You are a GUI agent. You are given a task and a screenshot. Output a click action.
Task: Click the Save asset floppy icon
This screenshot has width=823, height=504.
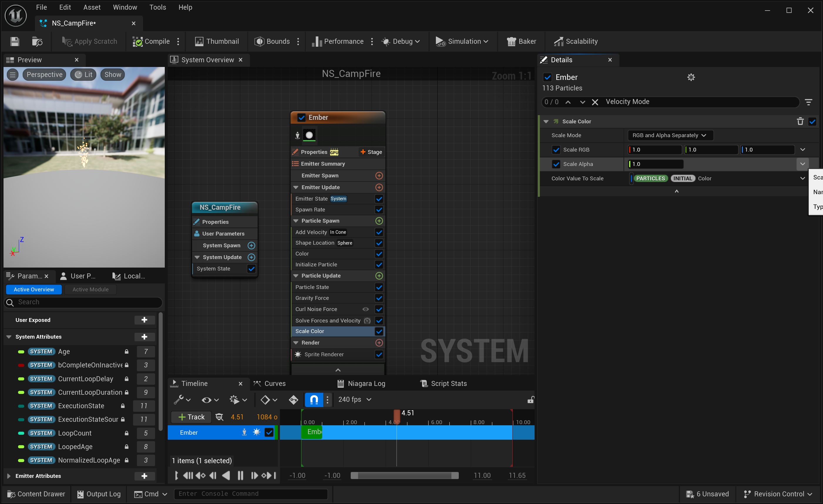[14, 41]
